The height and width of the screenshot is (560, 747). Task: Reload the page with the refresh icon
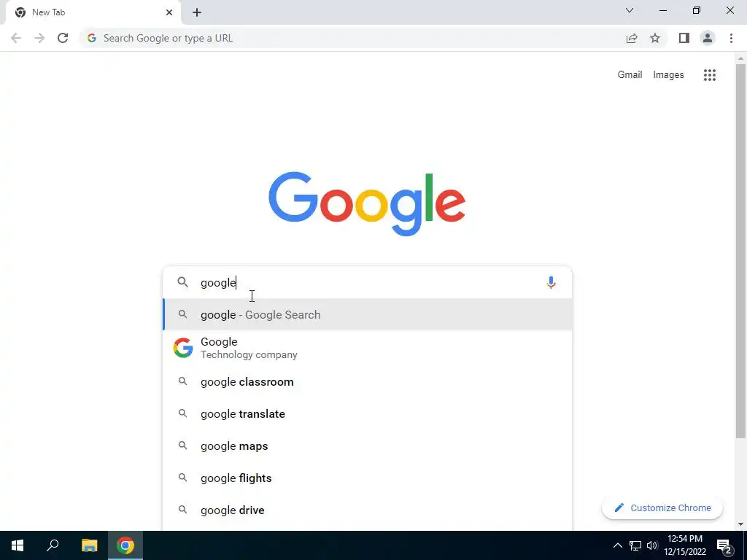pyautogui.click(x=63, y=38)
